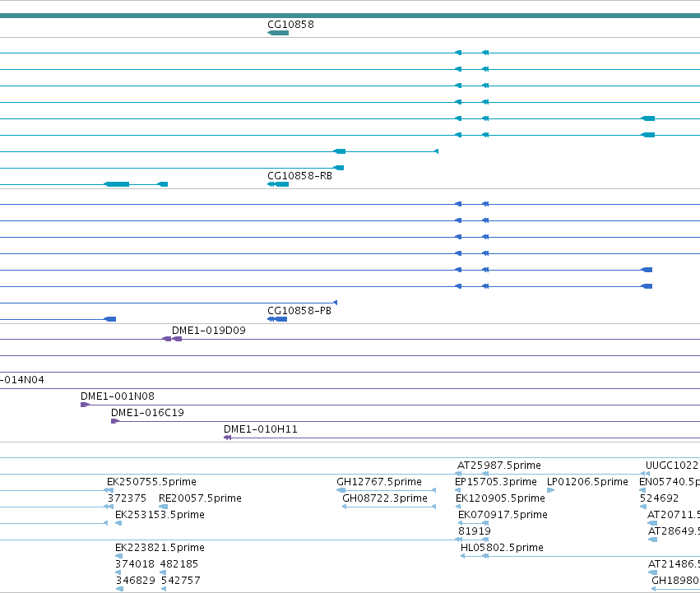Select the 482185 feature label
Viewport: 700px width, 593px height.
[x=179, y=564]
